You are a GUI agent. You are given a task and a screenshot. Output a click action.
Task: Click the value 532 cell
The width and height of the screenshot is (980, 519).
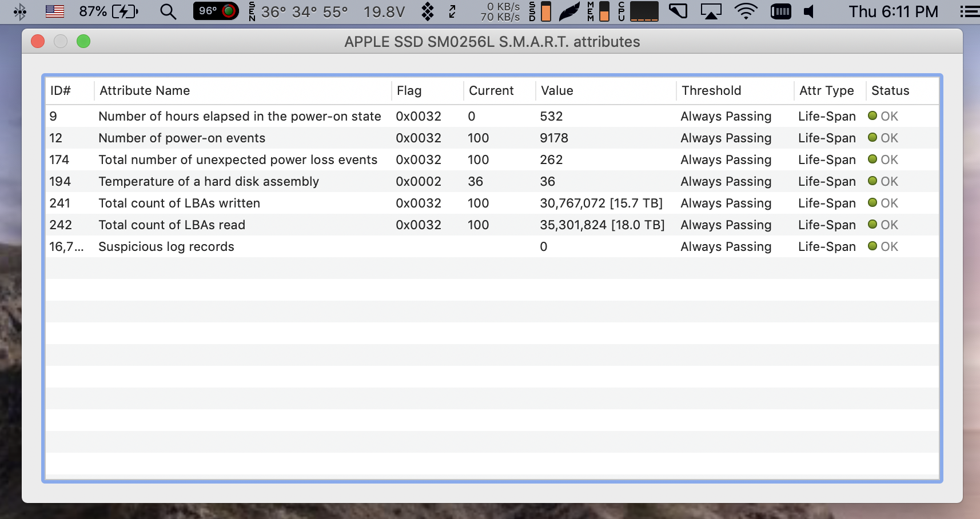point(551,116)
